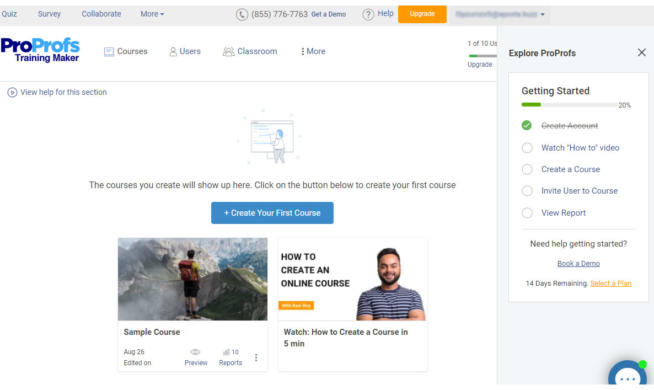The width and height of the screenshot is (654, 390).
Task: Open the Sample Course kebab menu
Action: pos(256,357)
